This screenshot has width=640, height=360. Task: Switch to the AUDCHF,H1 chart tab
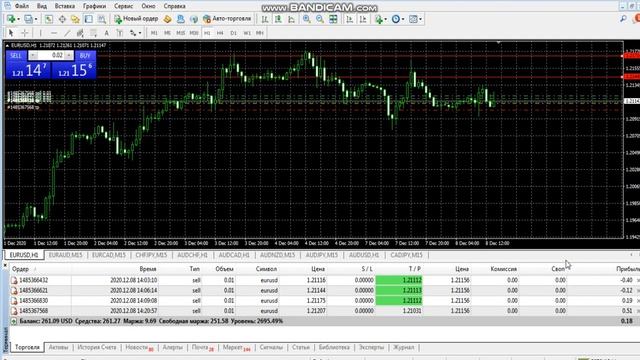tap(192, 255)
